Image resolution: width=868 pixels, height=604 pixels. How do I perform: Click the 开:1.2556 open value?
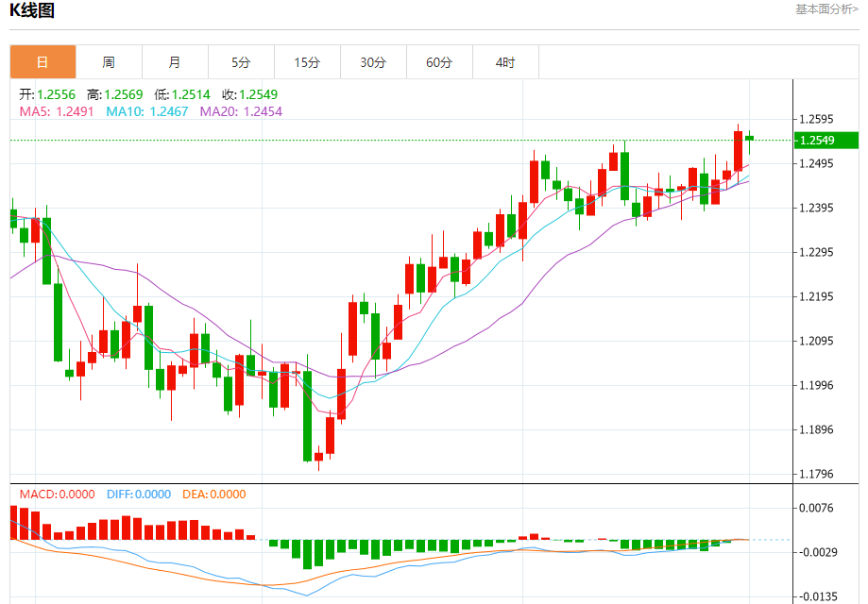47,94
